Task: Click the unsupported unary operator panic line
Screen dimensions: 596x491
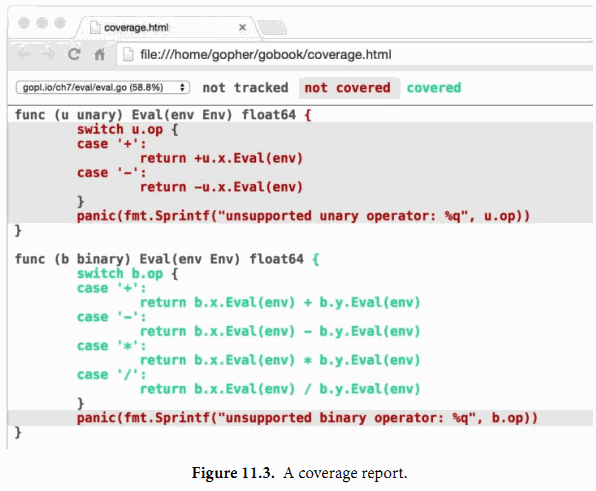Action: pyautogui.click(x=303, y=216)
